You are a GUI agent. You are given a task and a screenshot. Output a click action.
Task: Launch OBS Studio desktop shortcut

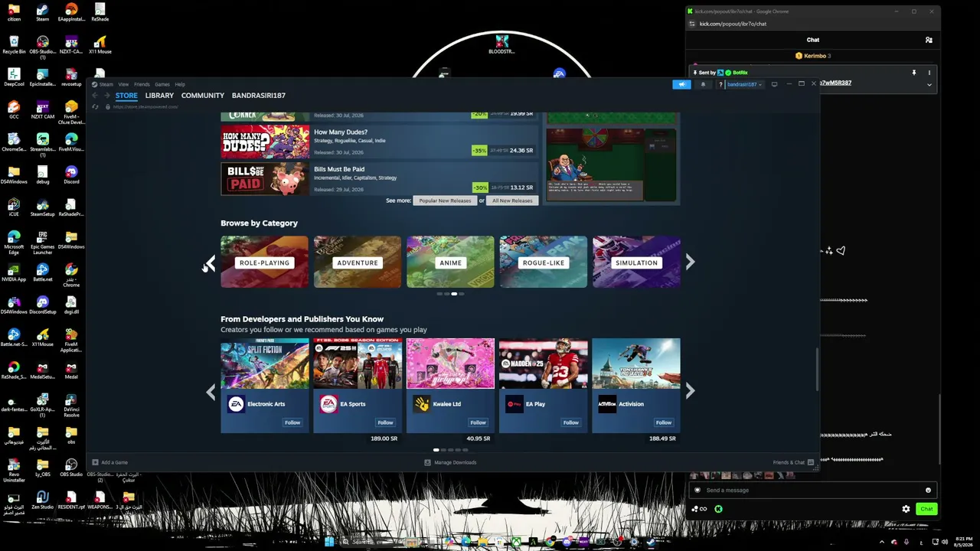[71, 467]
